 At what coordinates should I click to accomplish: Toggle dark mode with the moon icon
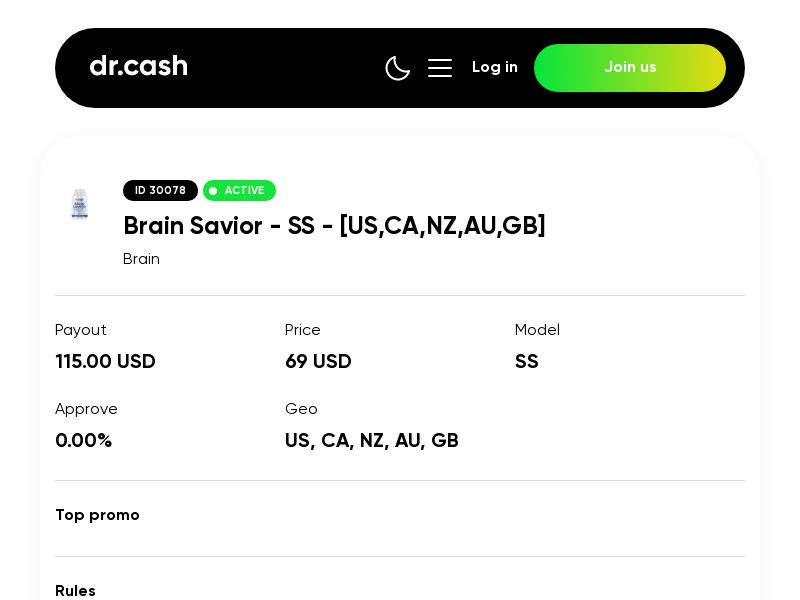tap(398, 68)
